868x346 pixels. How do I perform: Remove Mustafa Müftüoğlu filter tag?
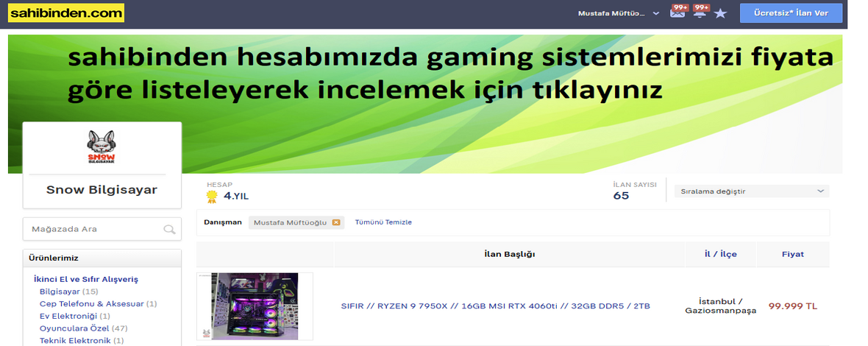[335, 222]
